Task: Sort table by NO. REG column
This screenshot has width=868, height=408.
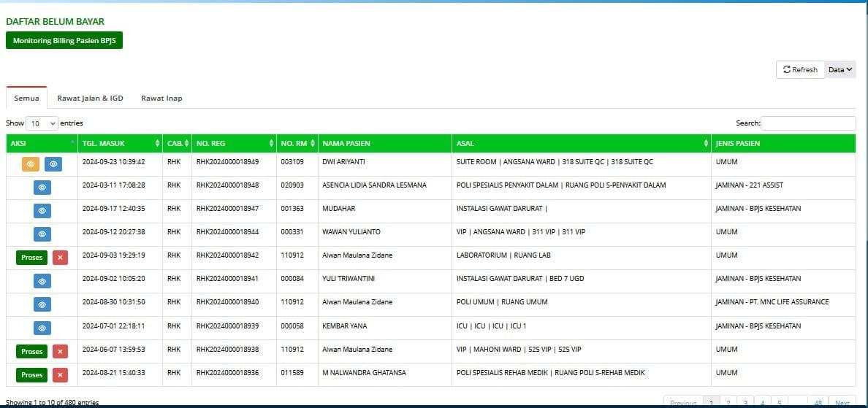Action: 233,143
